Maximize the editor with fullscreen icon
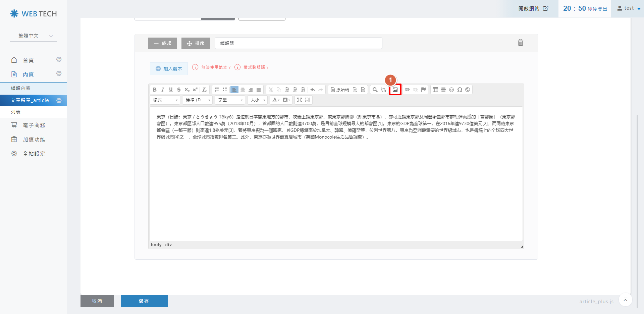 [300, 100]
